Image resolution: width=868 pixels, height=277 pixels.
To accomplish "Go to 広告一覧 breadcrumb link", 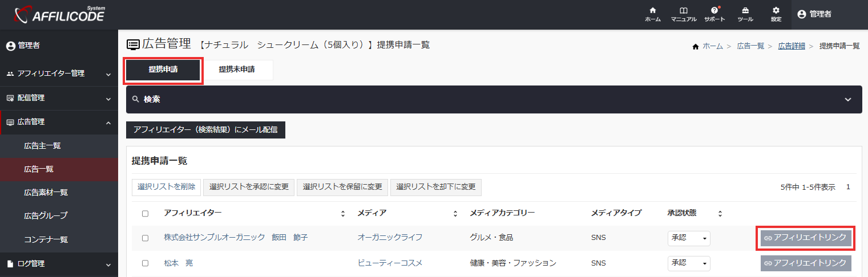I will click(750, 46).
